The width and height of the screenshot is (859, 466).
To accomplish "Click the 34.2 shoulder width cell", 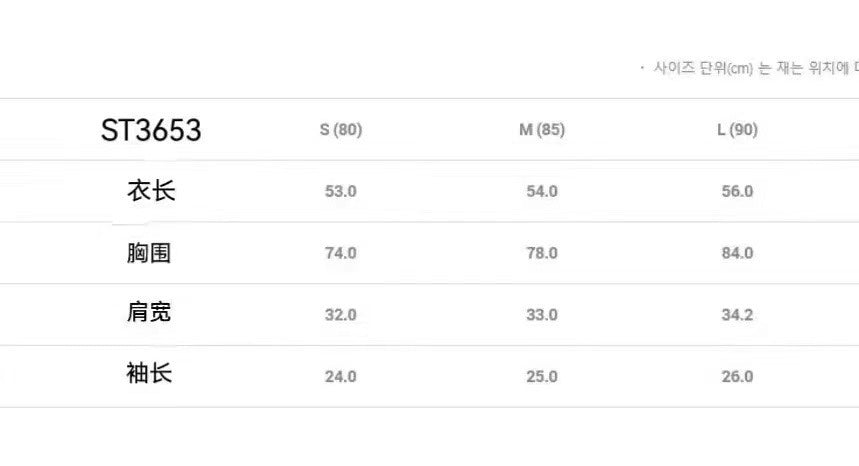I will 737,315.
